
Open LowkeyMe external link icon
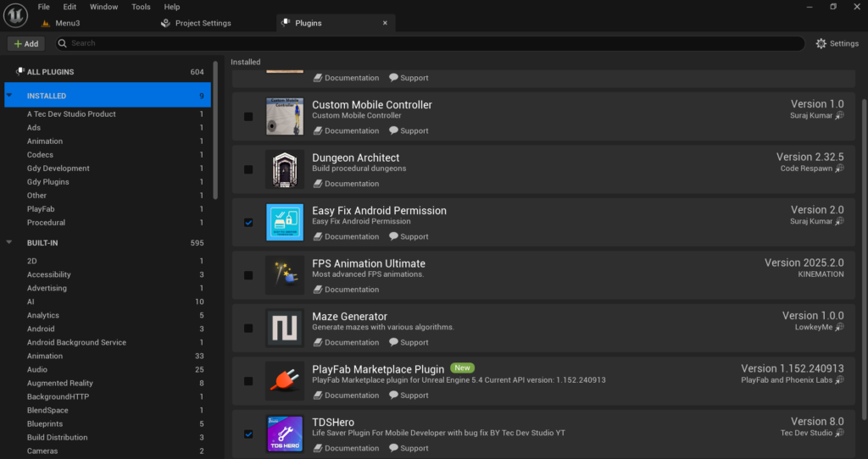pos(840,327)
